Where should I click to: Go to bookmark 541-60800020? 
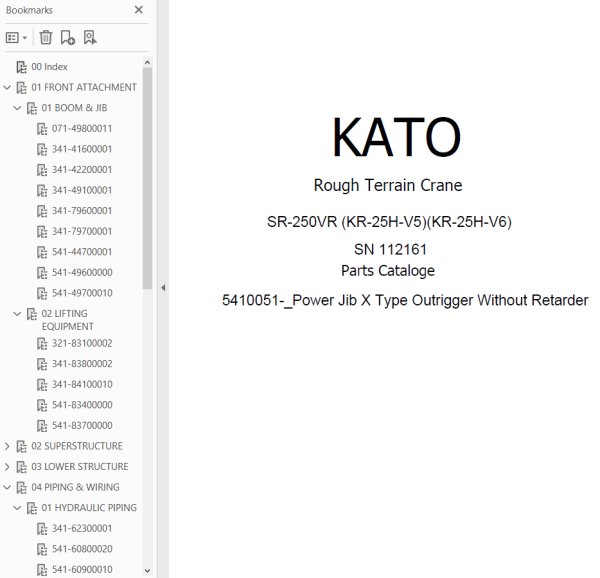(82, 549)
